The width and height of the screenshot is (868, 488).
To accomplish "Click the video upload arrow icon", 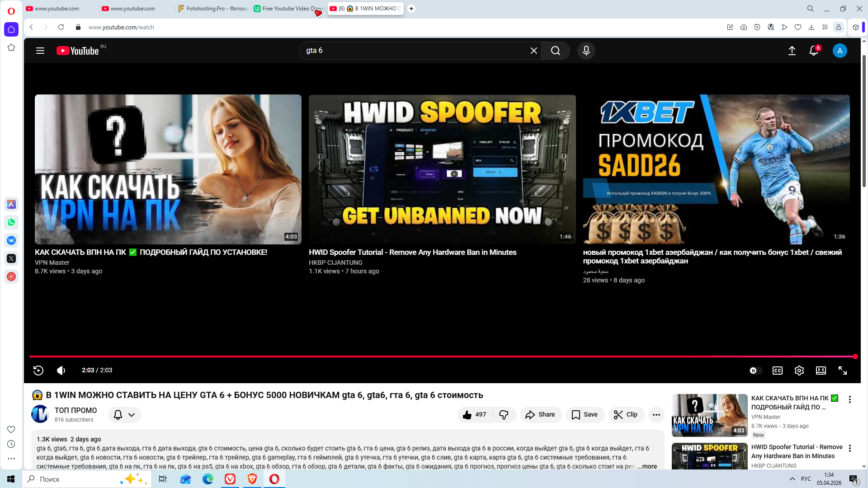I will click(792, 51).
